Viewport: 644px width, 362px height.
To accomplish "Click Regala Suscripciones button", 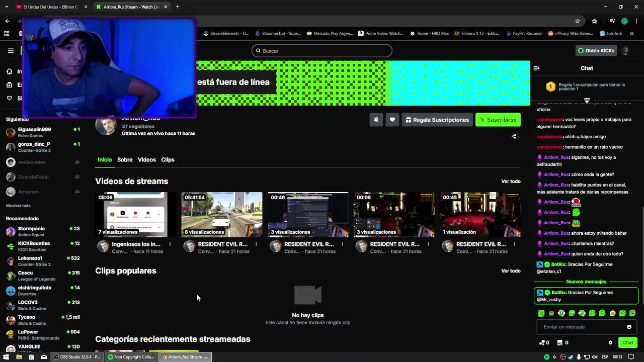I will (437, 120).
